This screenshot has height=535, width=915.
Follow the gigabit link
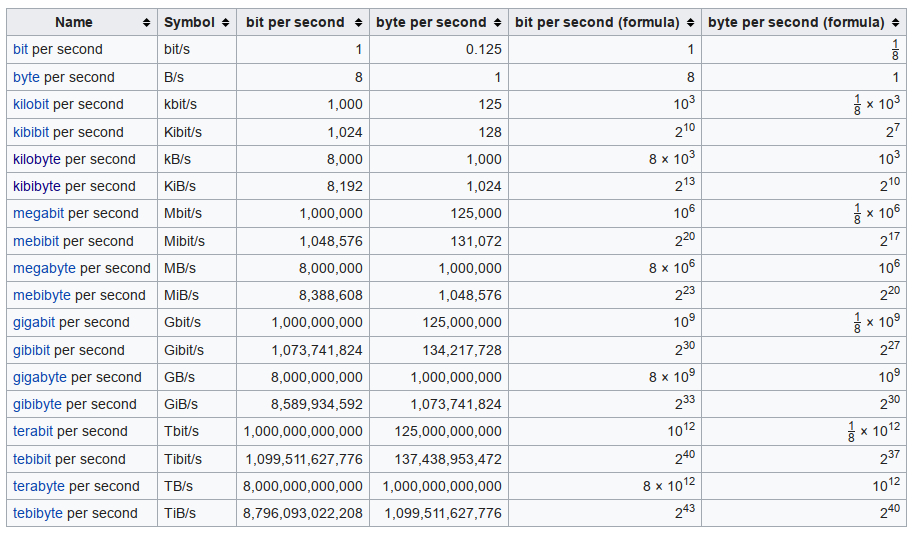(x=34, y=323)
